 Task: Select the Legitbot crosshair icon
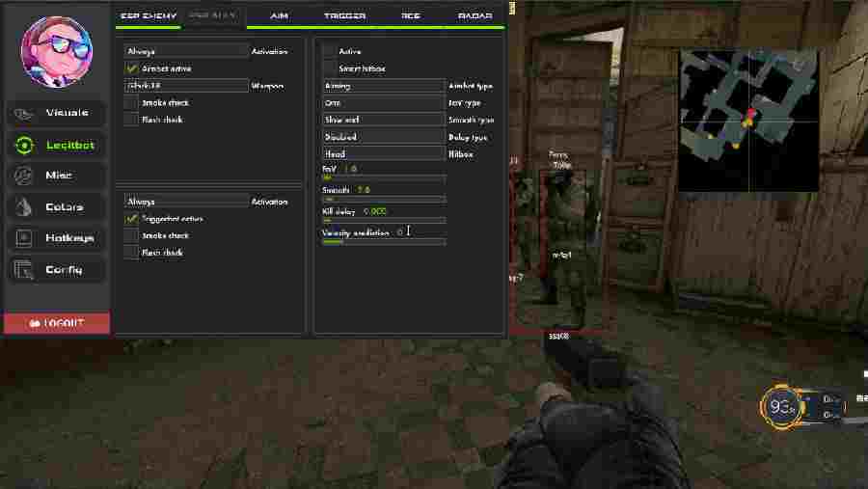(24, 145)
